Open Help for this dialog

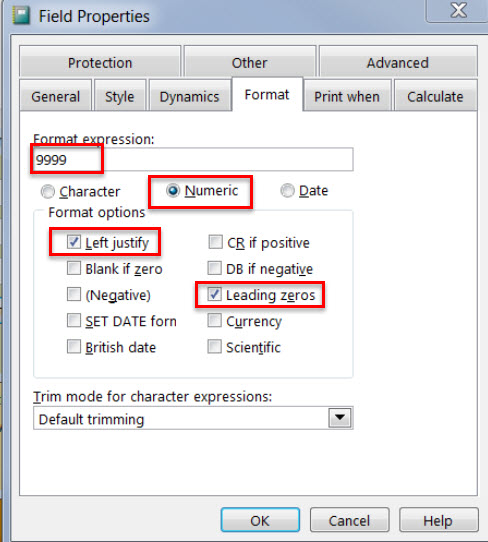[x=438, y=520]
